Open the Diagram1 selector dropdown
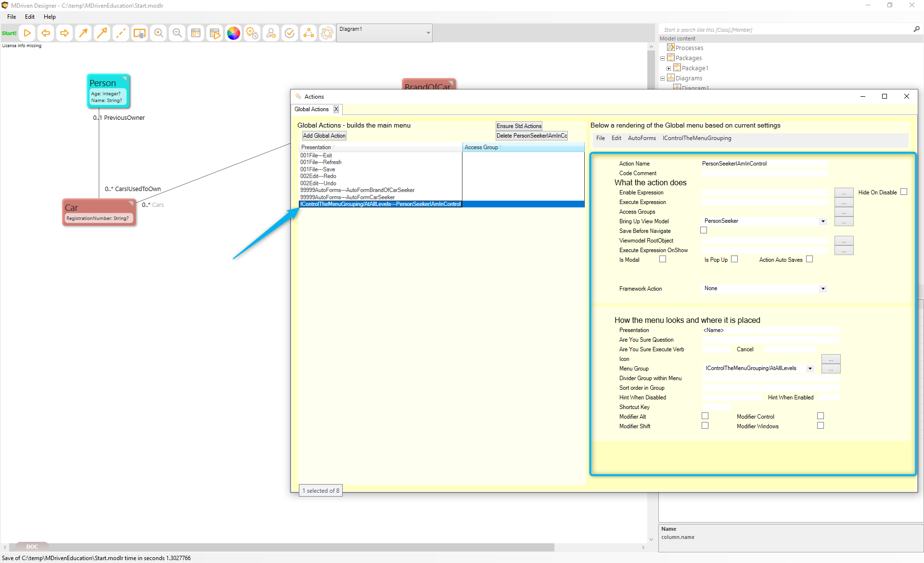This screenshot has height=563, width=924. pyautogui.click(x=428, y=33)
